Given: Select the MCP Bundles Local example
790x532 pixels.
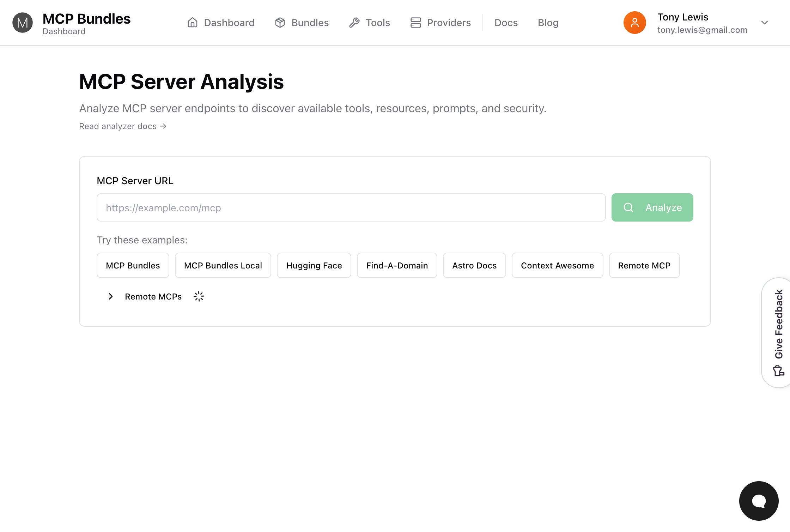Looking at the screenshot, I should point(223,265).
